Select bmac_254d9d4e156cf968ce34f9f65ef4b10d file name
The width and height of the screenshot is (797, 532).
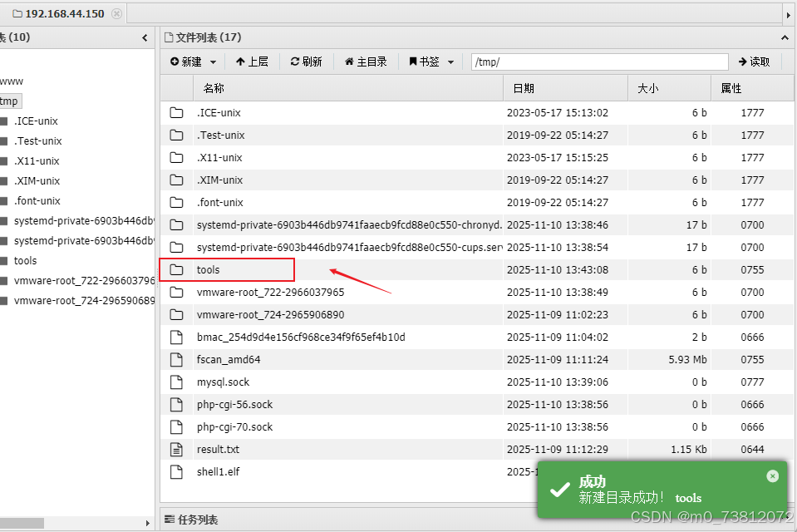(301, 337)
